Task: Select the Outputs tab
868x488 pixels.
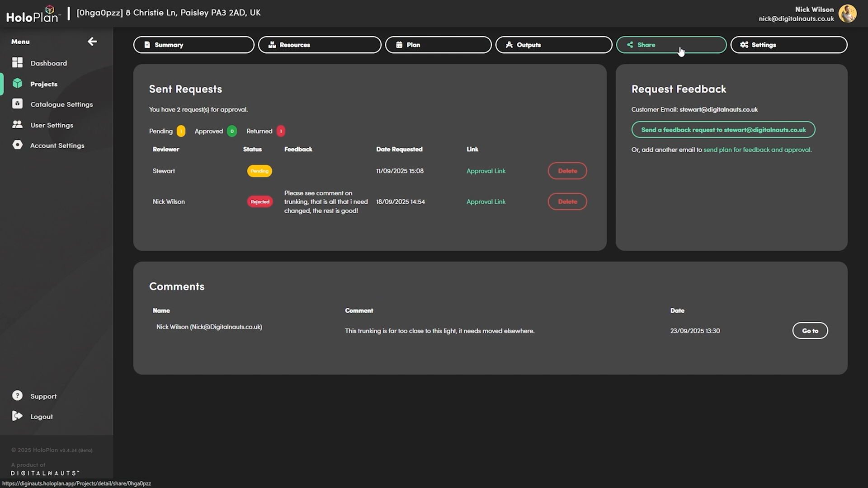Action: pyautogui.click(x=553, y=45)
